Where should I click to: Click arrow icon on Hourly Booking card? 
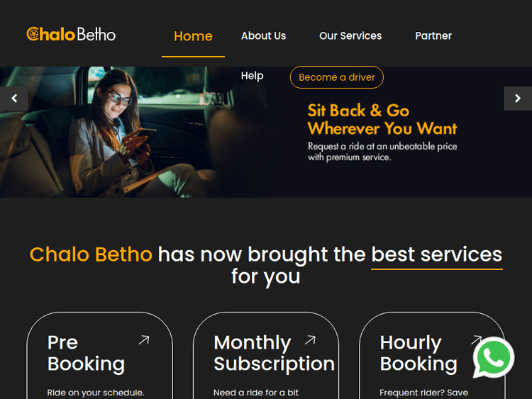pyautogui.click(x=476, y=339)
